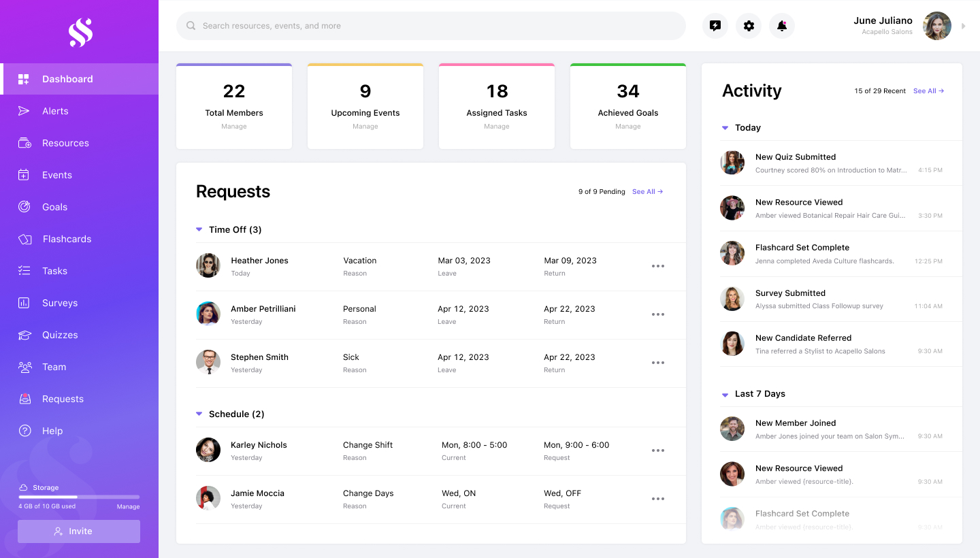Switch to the Tasks section
The height and width of the screenshot is (558, 980).
click(x=54, y=271)
